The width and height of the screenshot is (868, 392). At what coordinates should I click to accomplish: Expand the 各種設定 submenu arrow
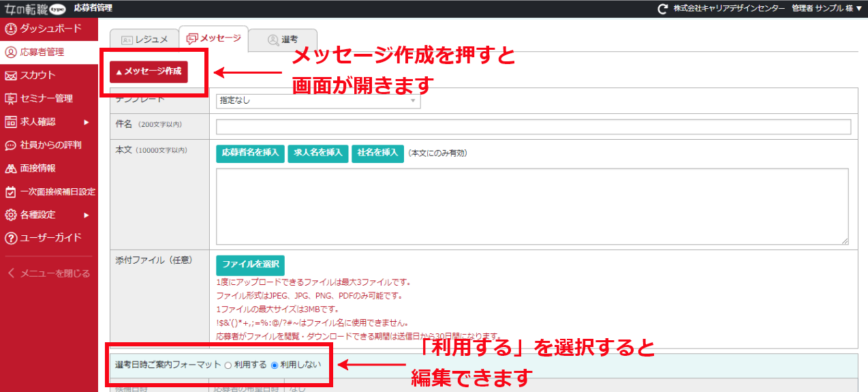pyautogui.click(x=87, y=215)
